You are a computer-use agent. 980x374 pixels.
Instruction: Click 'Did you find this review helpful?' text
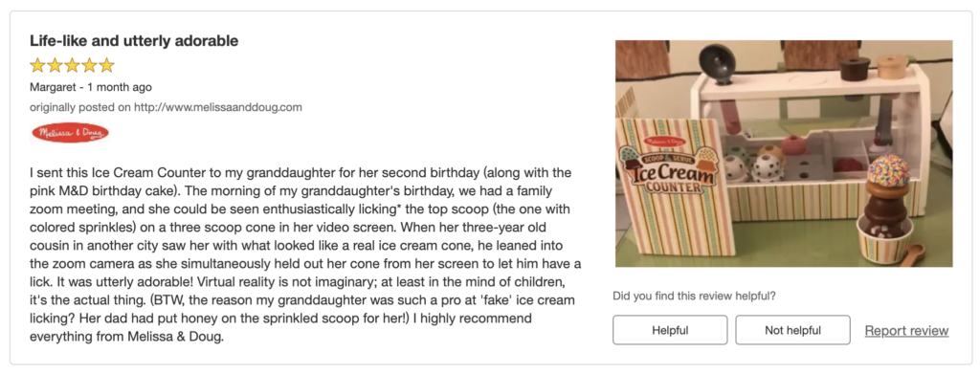pyautogui.click(x=695, y=296)
